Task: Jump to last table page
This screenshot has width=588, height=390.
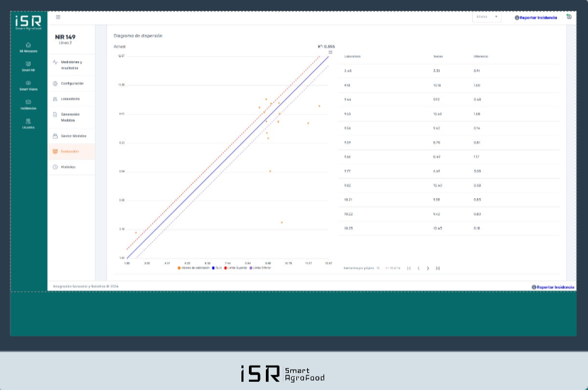Action: click(437, 268)
